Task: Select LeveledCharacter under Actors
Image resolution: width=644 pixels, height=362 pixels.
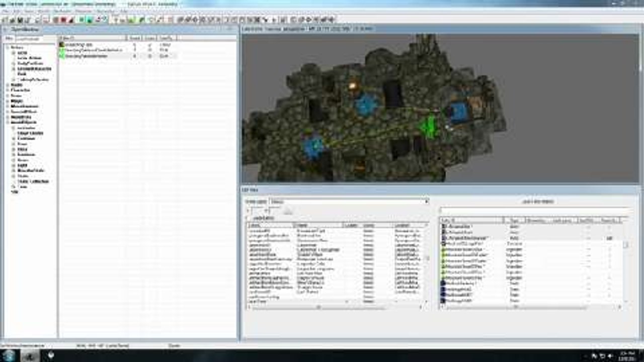Action: (x=35, y=69)
